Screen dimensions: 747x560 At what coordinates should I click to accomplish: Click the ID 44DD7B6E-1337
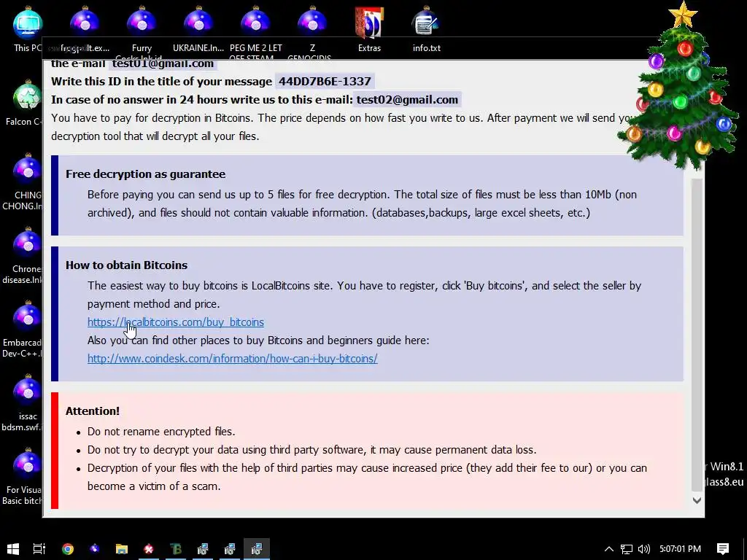(325, 82)
